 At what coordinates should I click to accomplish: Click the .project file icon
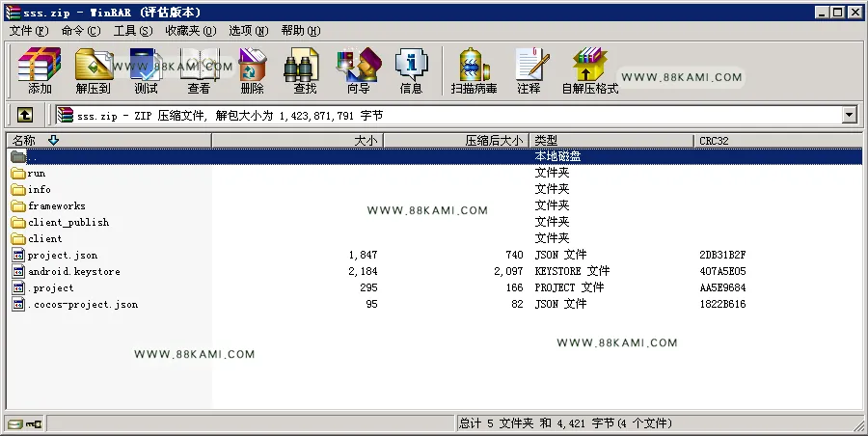pyautogui.click(x=18, y=288)
